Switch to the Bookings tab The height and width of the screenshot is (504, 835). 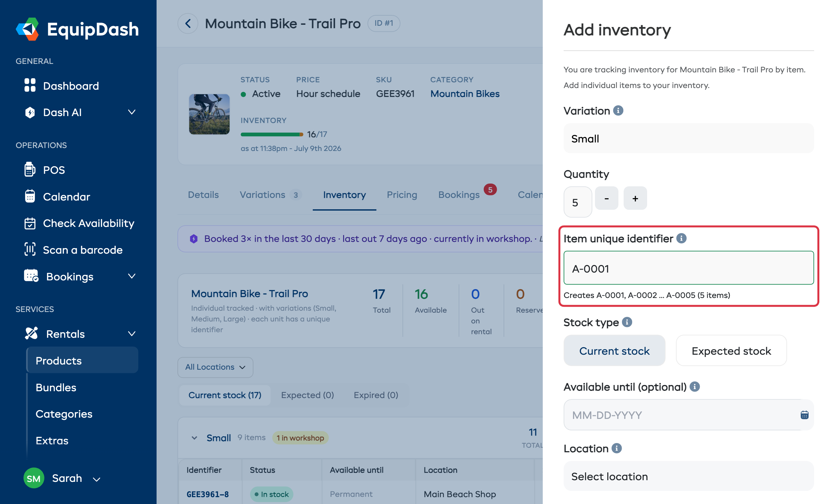click(459, 195)
